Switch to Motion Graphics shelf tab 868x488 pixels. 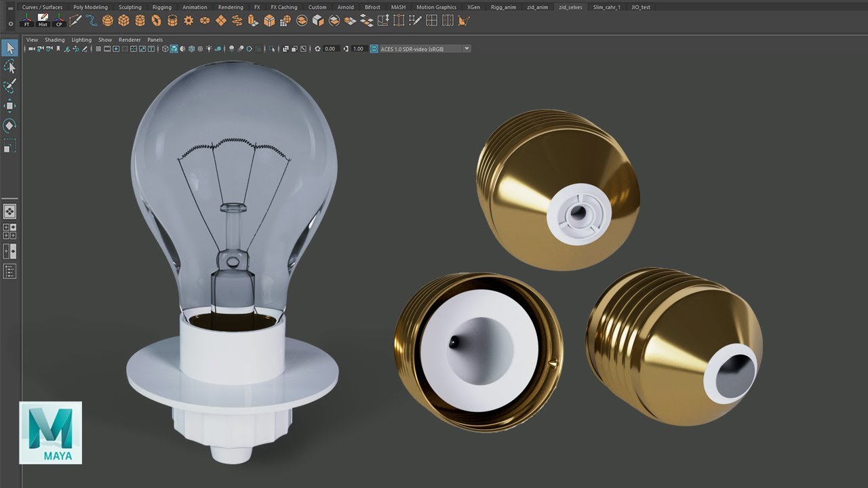[436, 7]
